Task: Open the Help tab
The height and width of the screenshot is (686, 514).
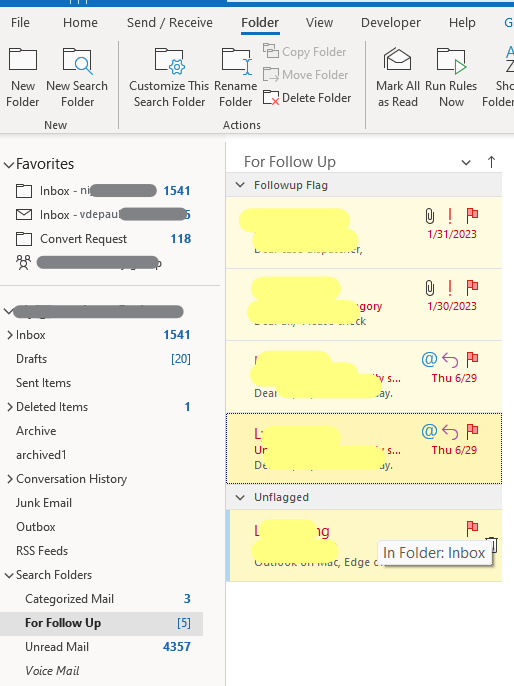Action: (462, 22)
